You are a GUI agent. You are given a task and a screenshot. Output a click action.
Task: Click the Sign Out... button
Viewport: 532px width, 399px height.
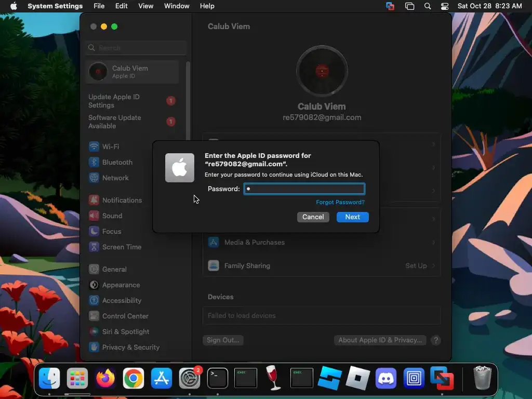click(223, 340)
